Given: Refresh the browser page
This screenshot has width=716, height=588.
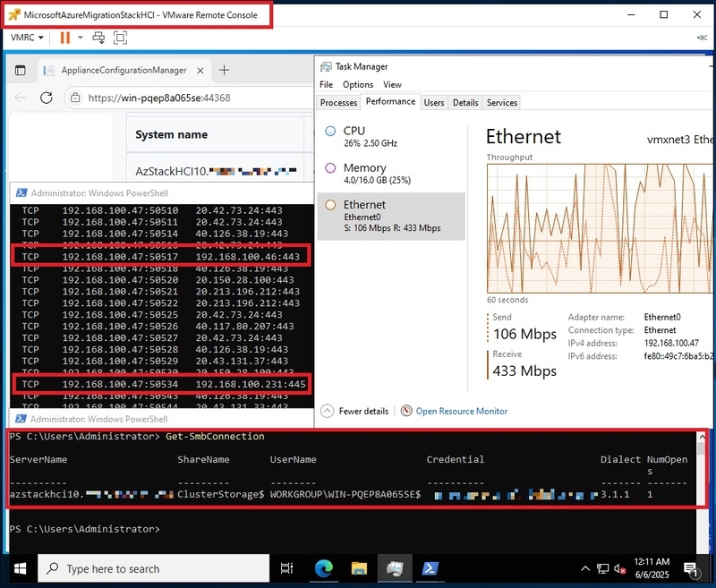Looking at the screenshot, I should click(47, 98).
